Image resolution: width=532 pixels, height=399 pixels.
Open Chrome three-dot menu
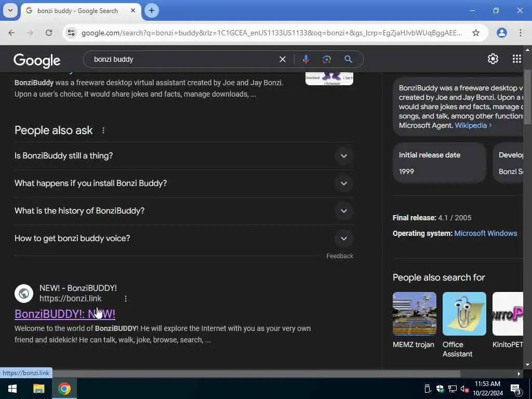521,33
